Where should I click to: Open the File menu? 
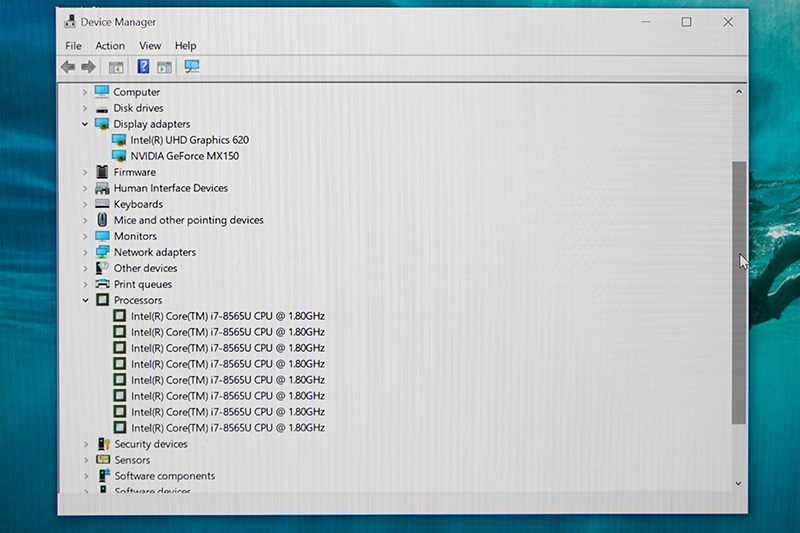pos(73,46)
